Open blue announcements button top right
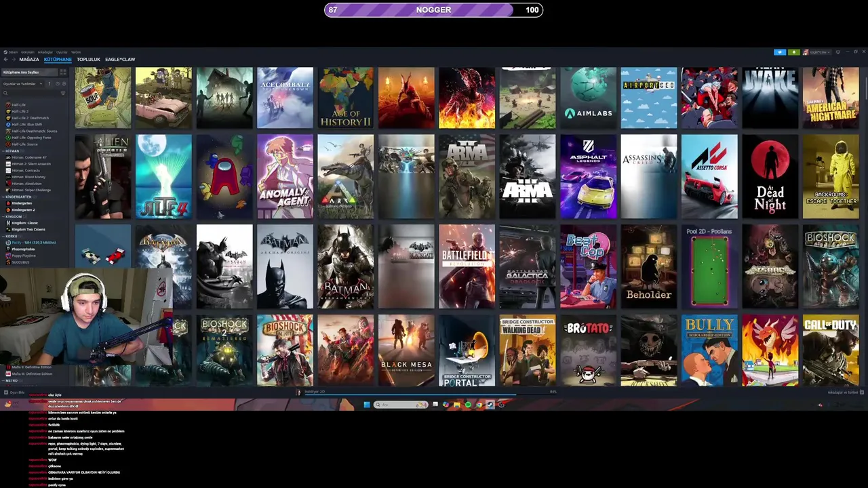The height and width of the screenshot is (488, 868). coord(780,52)
